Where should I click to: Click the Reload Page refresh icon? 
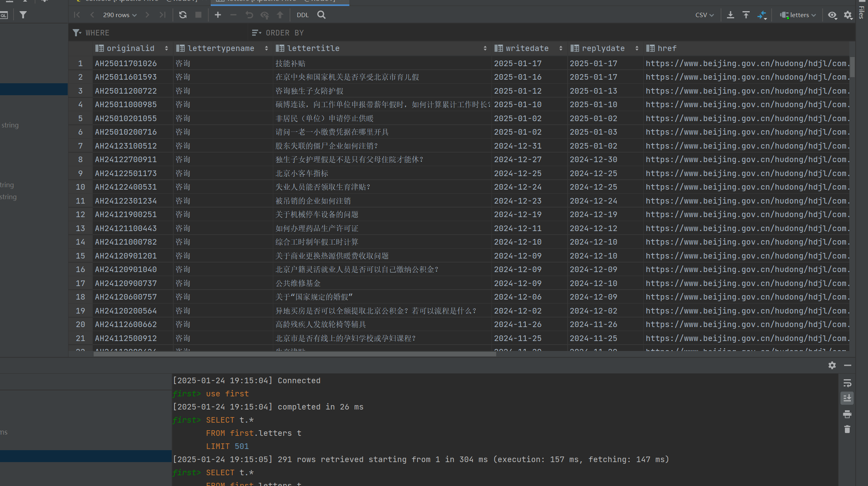click(183, 15)
